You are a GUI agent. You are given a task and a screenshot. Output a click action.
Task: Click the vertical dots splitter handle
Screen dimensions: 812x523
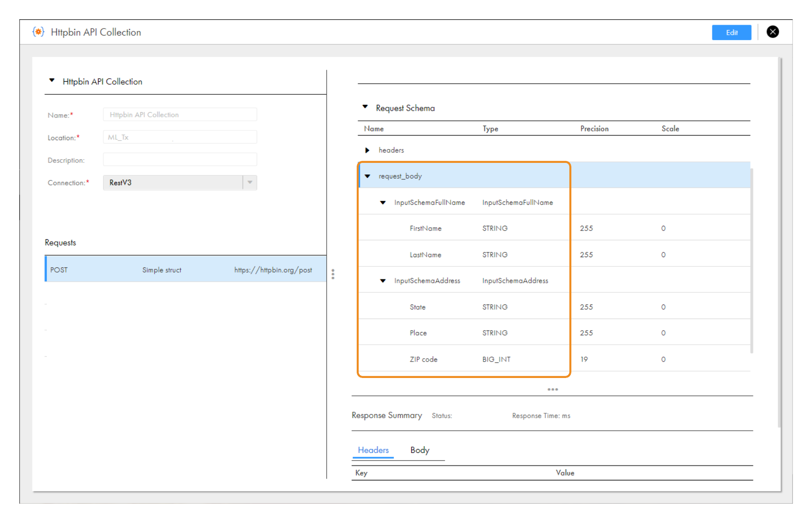[x=333, y=274]
